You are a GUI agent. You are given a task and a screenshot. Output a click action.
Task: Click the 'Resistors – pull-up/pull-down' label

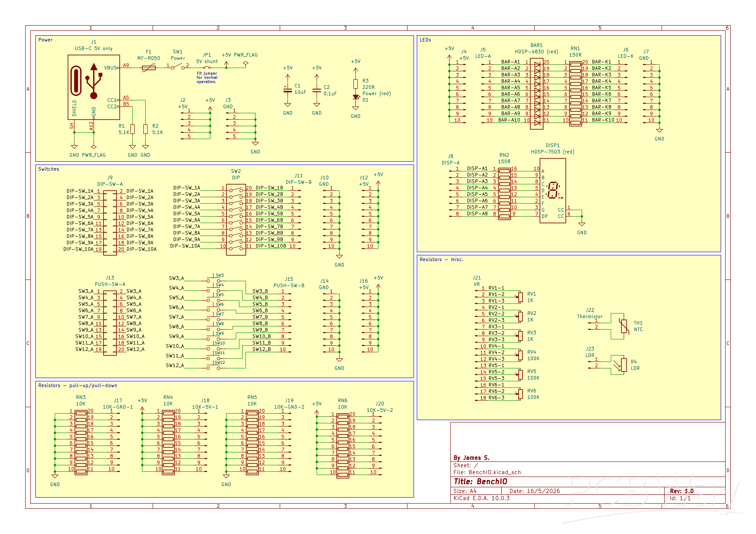pyautogui.click(x=78, y=386)
